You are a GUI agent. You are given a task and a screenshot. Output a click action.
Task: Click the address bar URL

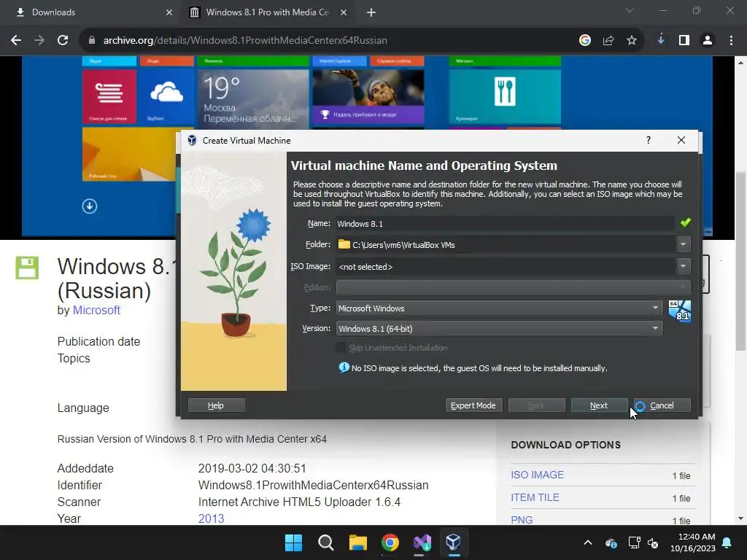pos(245,41)
